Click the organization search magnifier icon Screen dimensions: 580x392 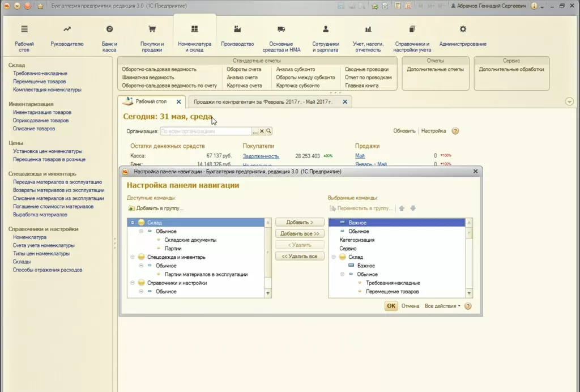[x=269, y=131]
